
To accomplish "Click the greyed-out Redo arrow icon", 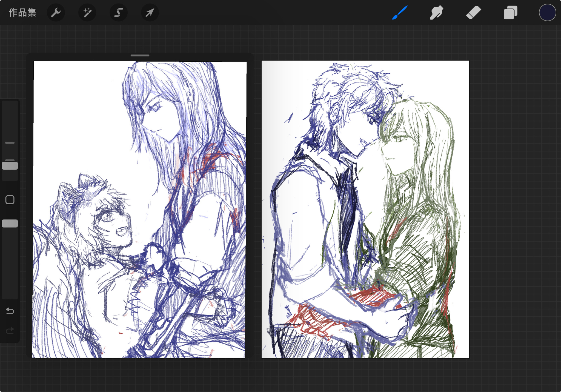I will coord(10,331).
